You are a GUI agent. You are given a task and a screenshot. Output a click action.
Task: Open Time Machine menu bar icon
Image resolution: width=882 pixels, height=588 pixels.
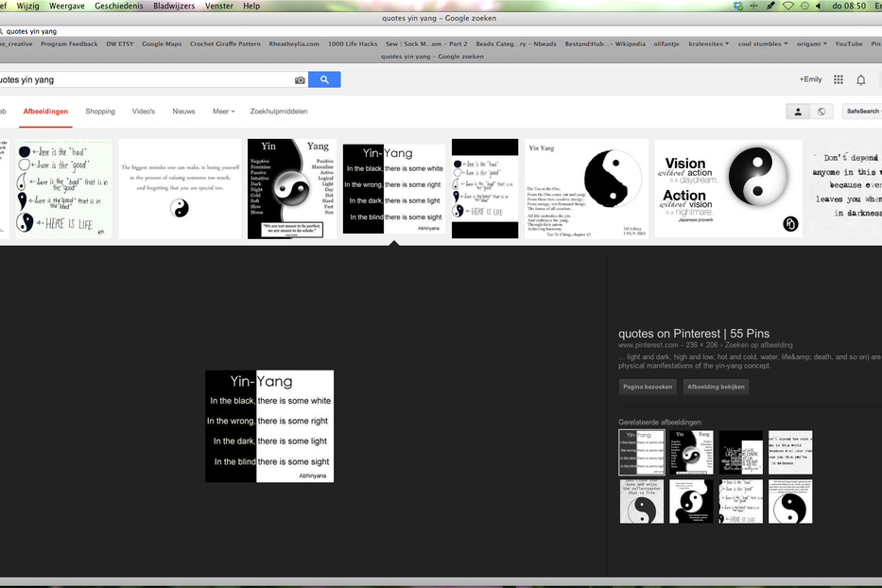(x=804, y=6)
